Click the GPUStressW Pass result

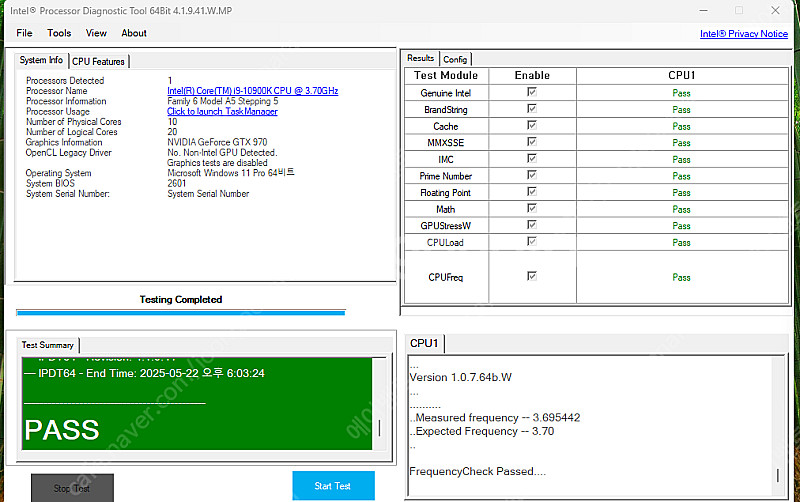[x=681, y=226]
